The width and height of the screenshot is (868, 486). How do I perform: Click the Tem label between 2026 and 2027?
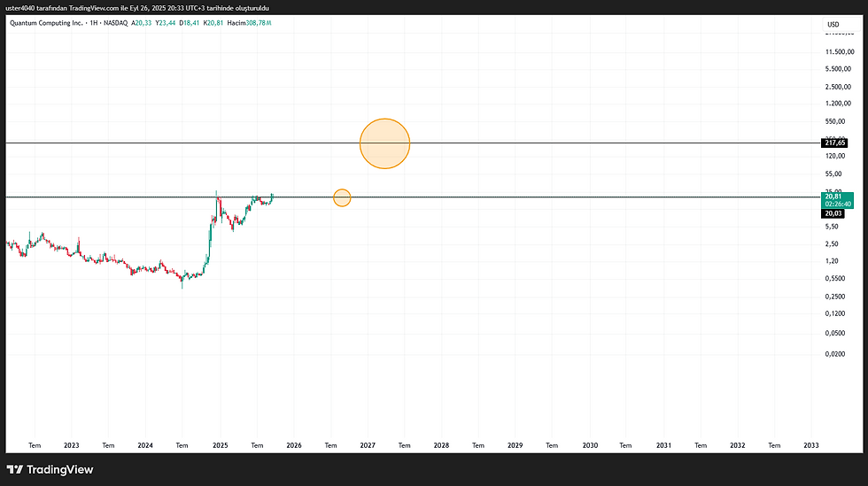[330, 445]
